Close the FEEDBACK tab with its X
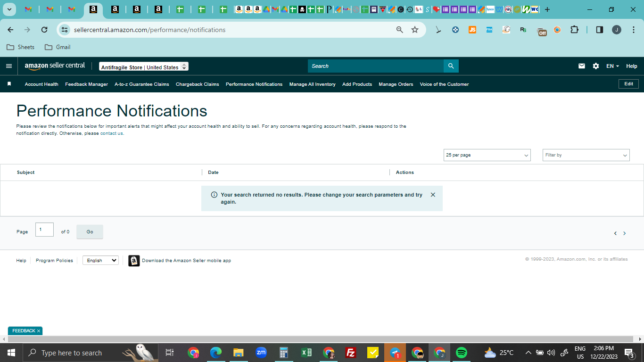644x362 pixels. (39, 331)
